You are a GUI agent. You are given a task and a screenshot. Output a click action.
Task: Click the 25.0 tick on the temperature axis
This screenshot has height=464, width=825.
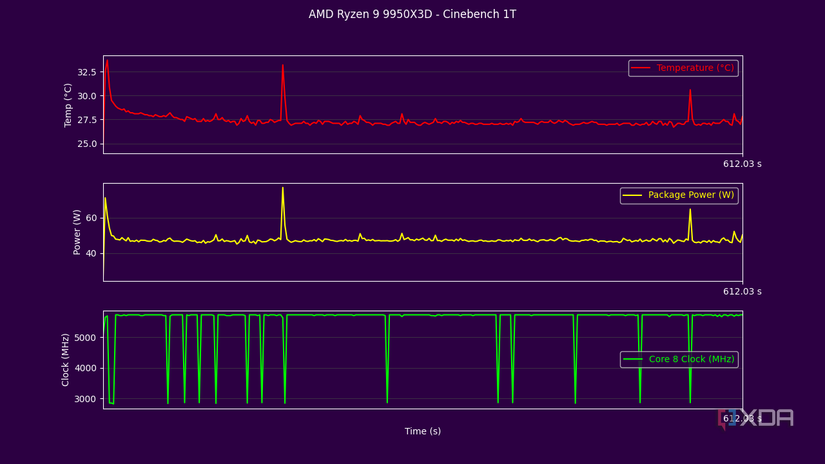click(87, 144)
